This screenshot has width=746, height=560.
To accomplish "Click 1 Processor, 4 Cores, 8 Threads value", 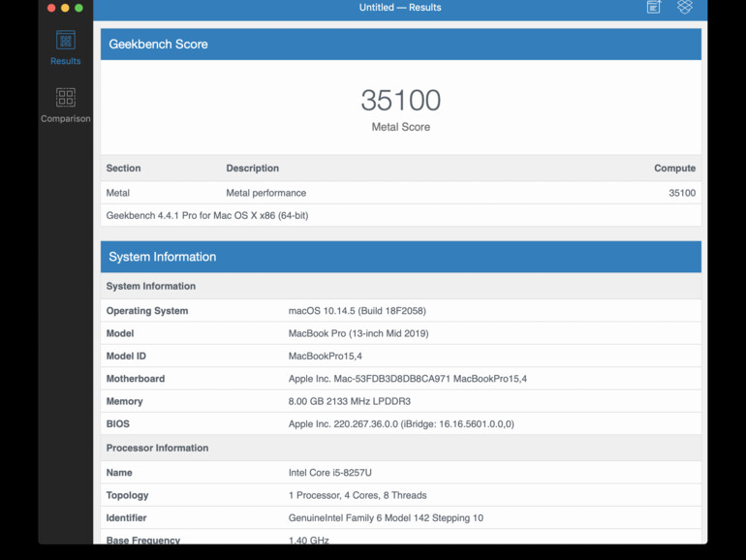I will [357, 495].
